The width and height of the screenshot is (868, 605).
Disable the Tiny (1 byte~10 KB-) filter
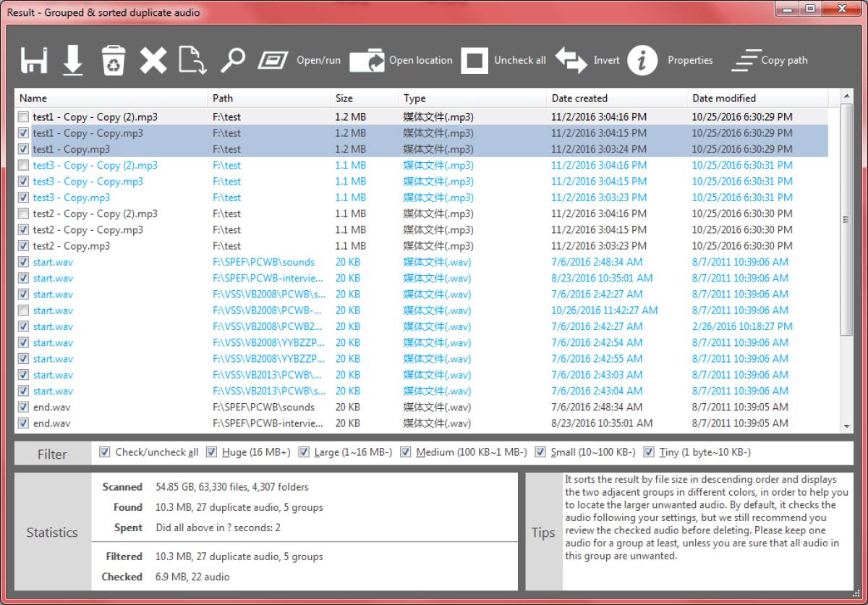point(650,452)
